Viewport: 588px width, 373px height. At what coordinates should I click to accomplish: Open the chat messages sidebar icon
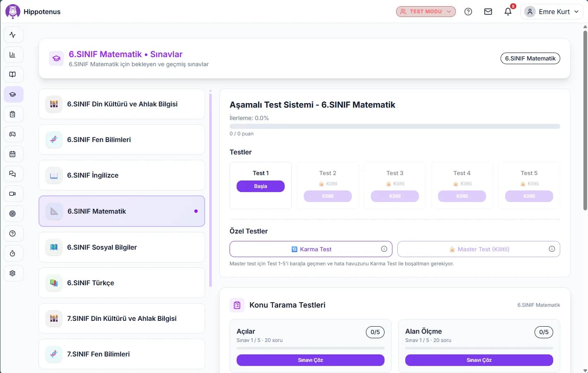tap(12, 174)
